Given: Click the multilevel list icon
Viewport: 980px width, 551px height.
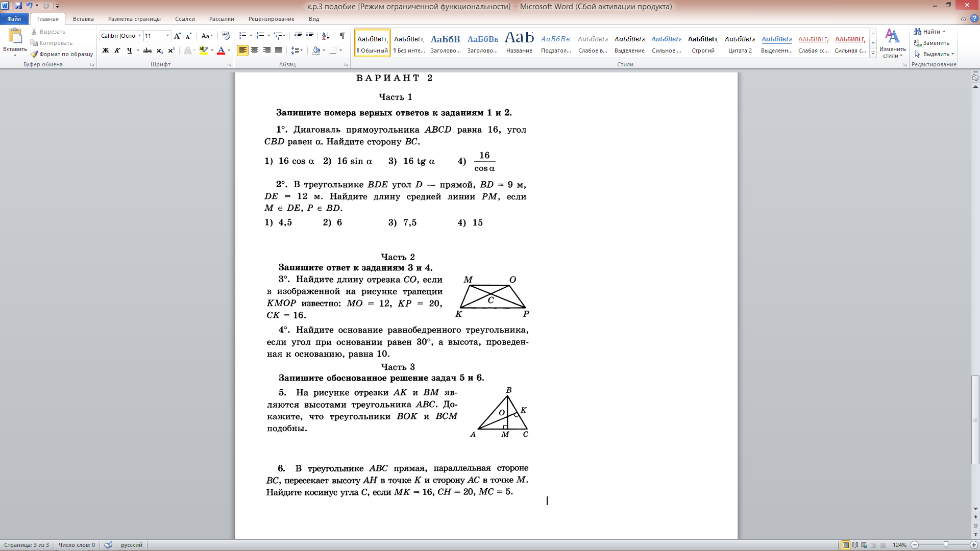Looking at the screenshot, I should (278, 36).
